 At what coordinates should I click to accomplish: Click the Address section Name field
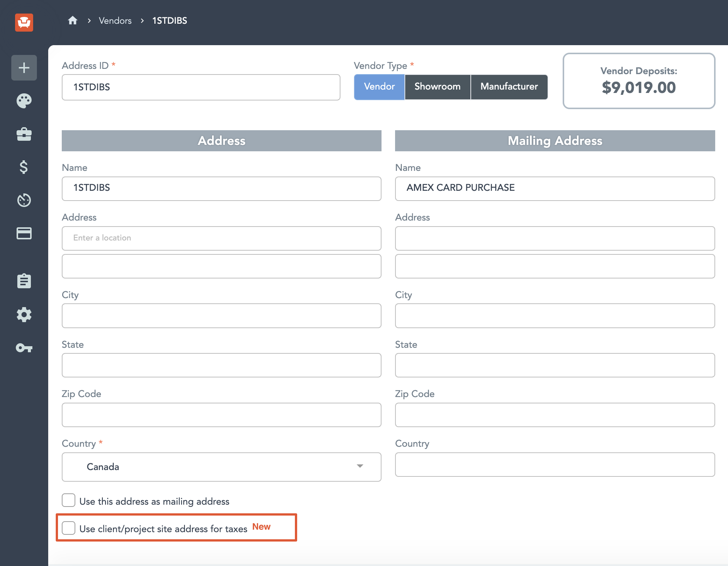click(x=221, y=189)
